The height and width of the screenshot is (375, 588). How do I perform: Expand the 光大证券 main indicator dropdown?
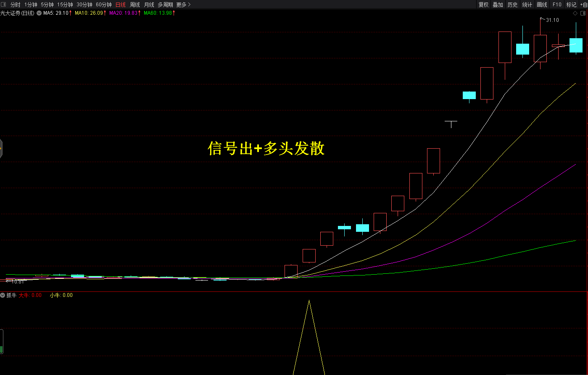coord(39,13)
